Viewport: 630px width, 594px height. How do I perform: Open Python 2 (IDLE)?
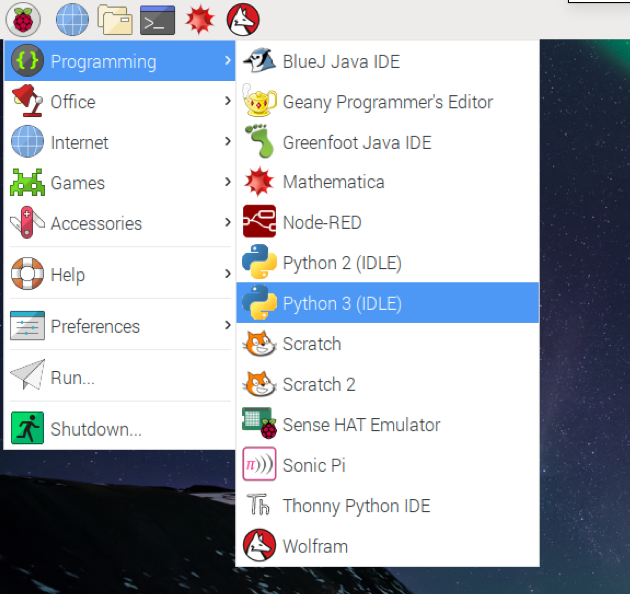point(387,262)
